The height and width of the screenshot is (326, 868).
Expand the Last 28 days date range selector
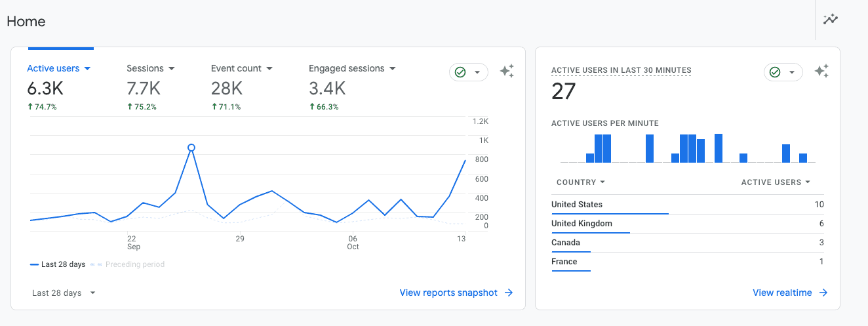coord(64,293)
